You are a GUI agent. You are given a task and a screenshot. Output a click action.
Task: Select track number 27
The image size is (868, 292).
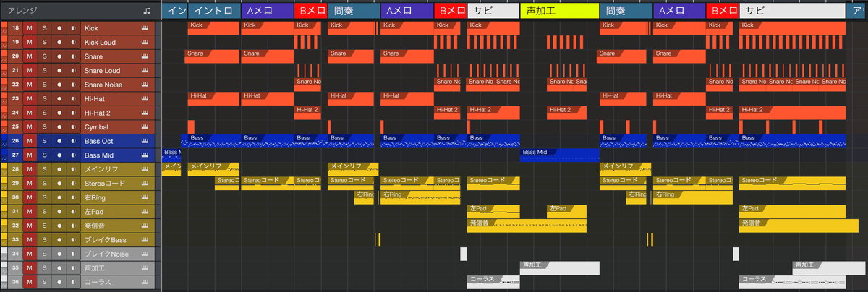(15, 155)
